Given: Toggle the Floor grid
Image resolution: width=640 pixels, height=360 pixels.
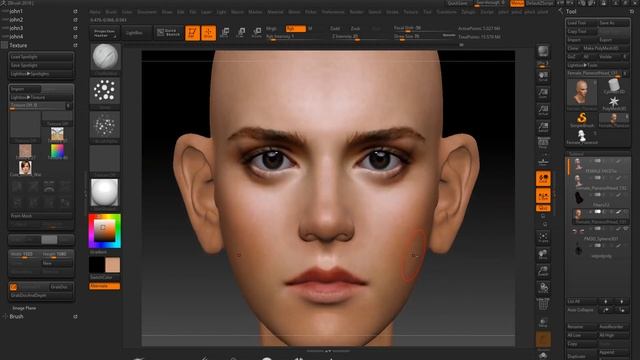Looking at the screenshot, I should click(x=543, y=161).
